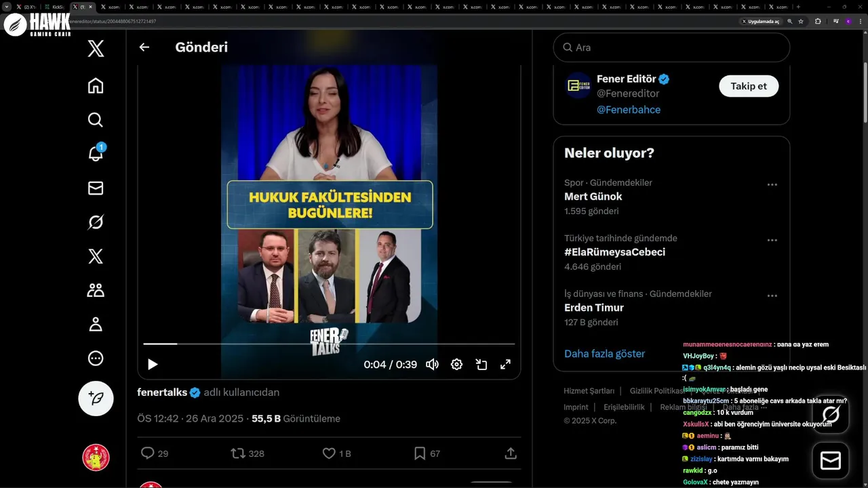
Task: Open account avatar at sidebar bottom
Action: pyautogui.click(x=96, y=457)
